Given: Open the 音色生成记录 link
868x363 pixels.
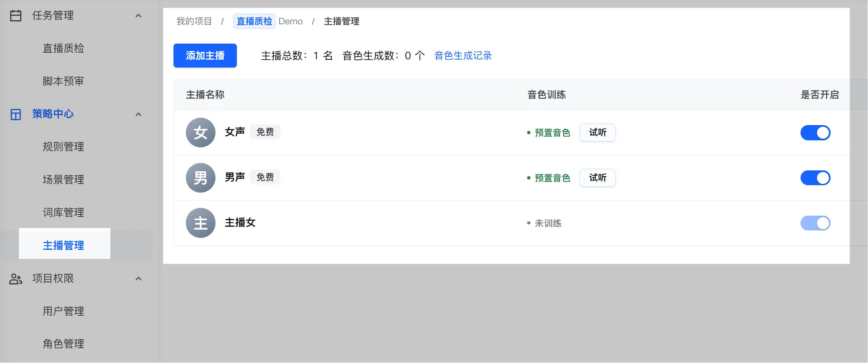Looking at the screenshot, I should (463, 56).
